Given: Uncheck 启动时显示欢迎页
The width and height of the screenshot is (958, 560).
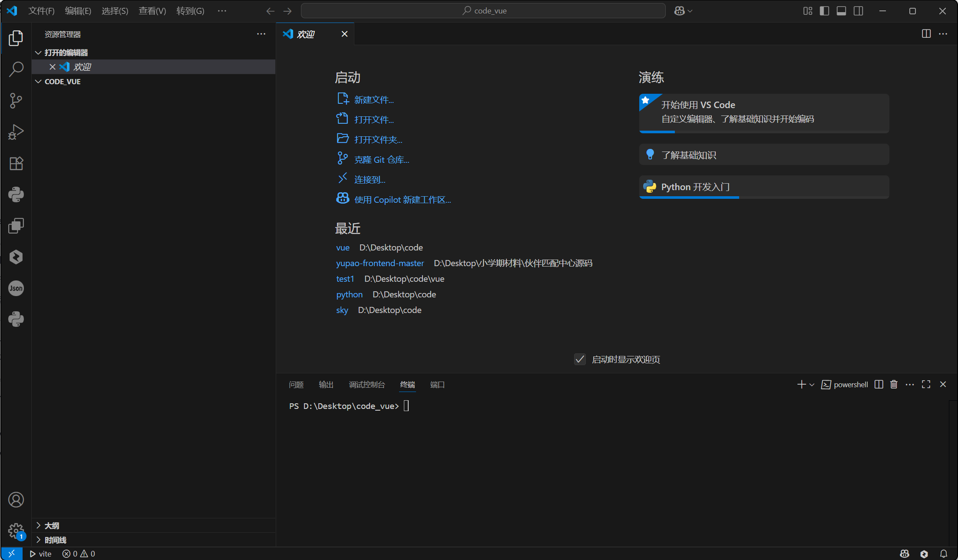Looking at the screenshot, I should [x=580, y=359].
